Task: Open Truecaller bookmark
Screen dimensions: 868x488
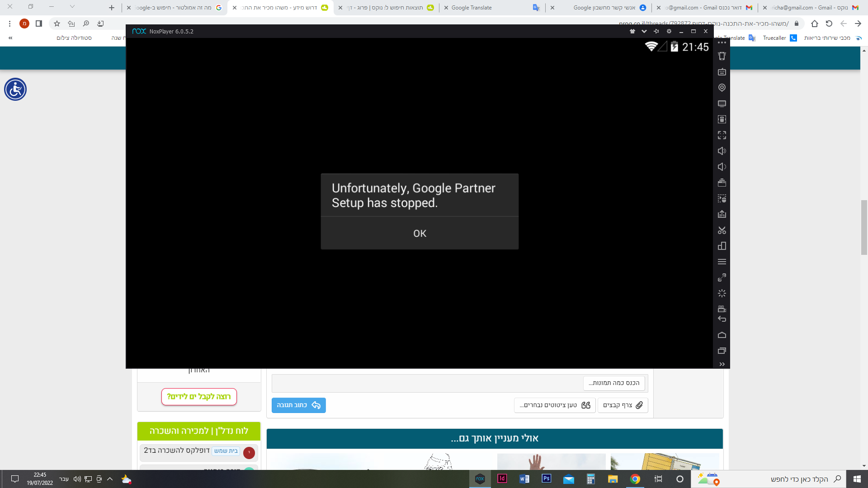Action: pos(780,38)
